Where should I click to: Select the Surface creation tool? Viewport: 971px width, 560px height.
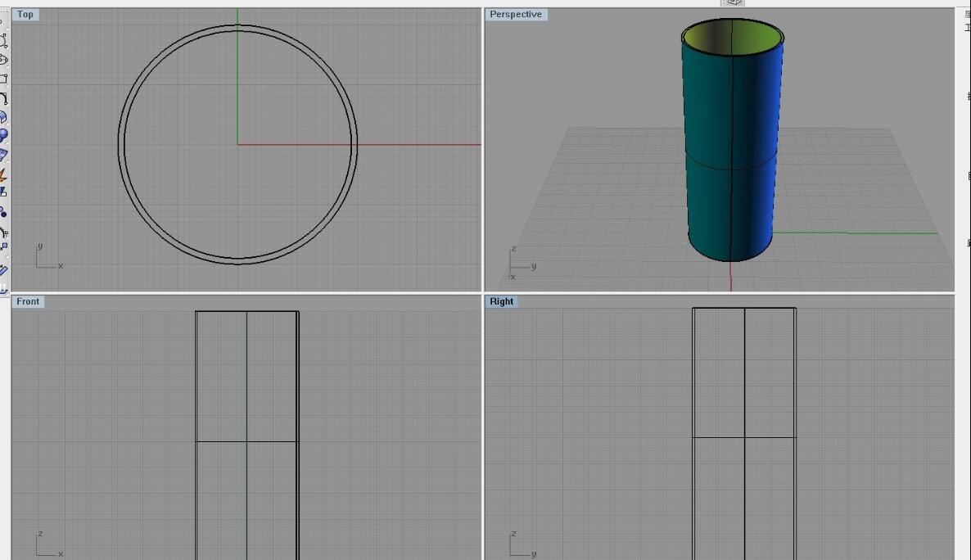pyautogui.click(x=3, y=117)
